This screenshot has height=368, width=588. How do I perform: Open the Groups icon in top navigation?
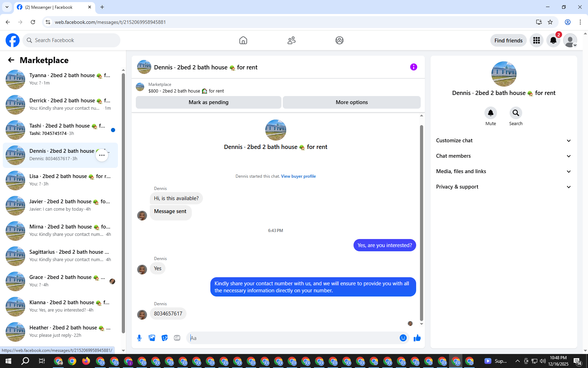[x=339, y=40]
